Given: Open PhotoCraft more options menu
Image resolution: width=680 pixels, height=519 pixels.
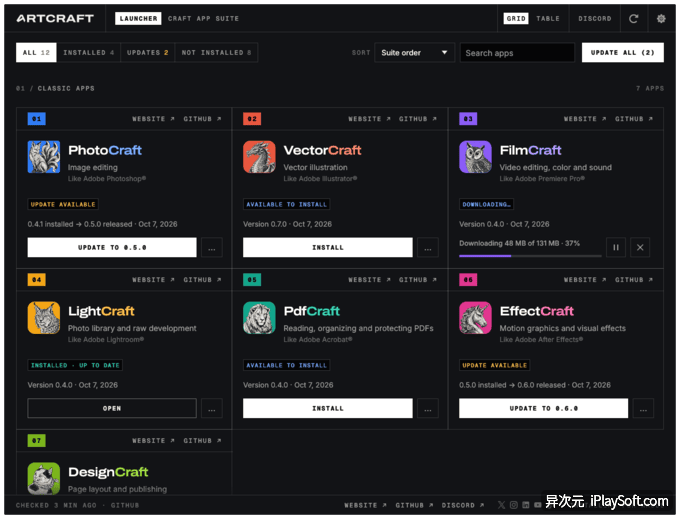Looking at the screenshot, I should point(212,247).
